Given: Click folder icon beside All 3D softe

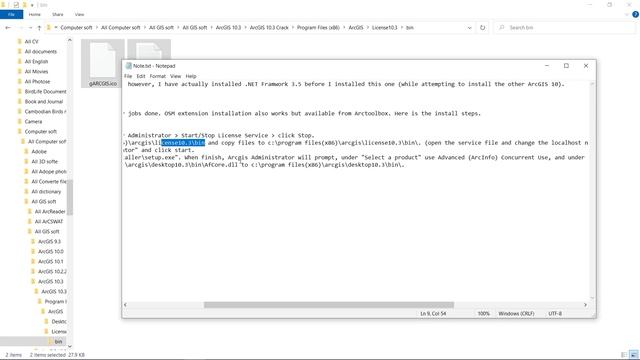Looking at the screenshot, I should (27, 162).
